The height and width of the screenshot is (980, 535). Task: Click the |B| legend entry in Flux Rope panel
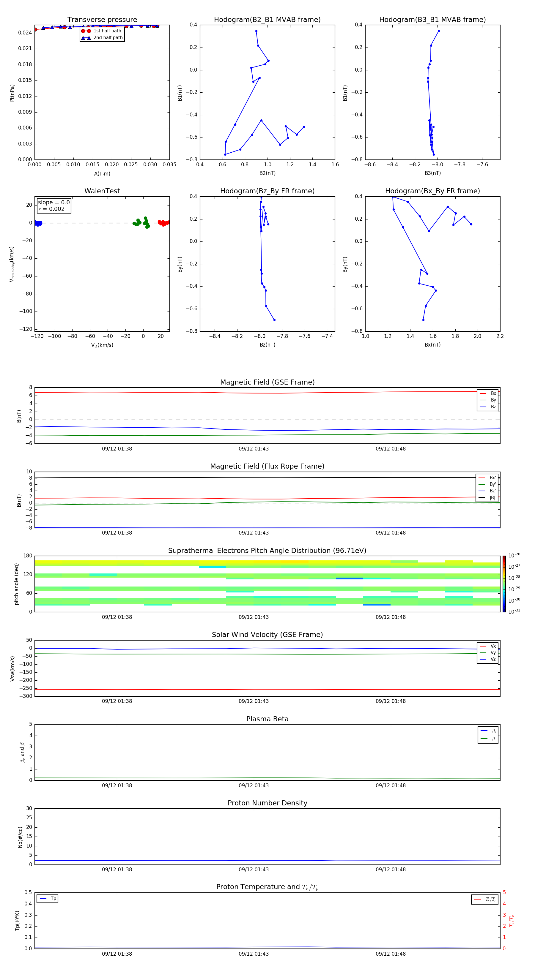487,497
